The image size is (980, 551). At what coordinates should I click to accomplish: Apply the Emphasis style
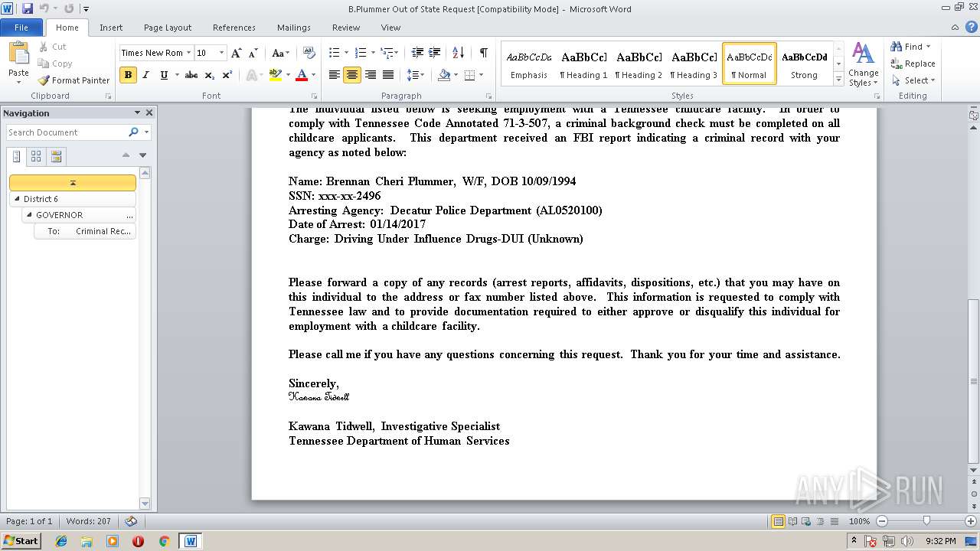529,64
